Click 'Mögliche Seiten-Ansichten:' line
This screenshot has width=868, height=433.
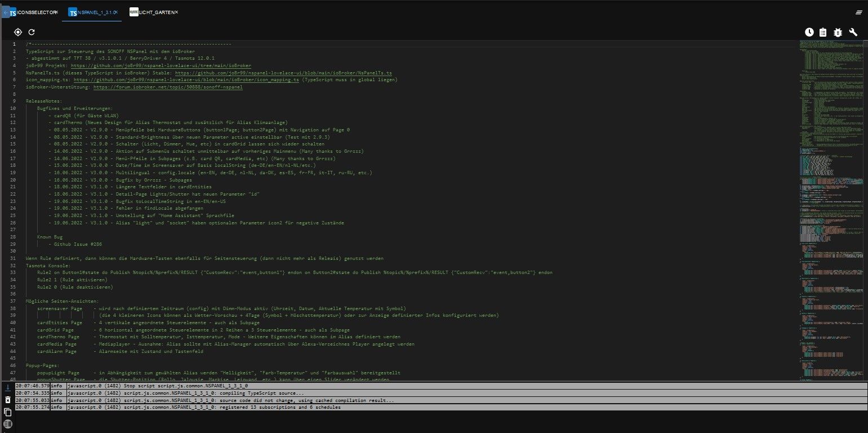pos(63,301)
